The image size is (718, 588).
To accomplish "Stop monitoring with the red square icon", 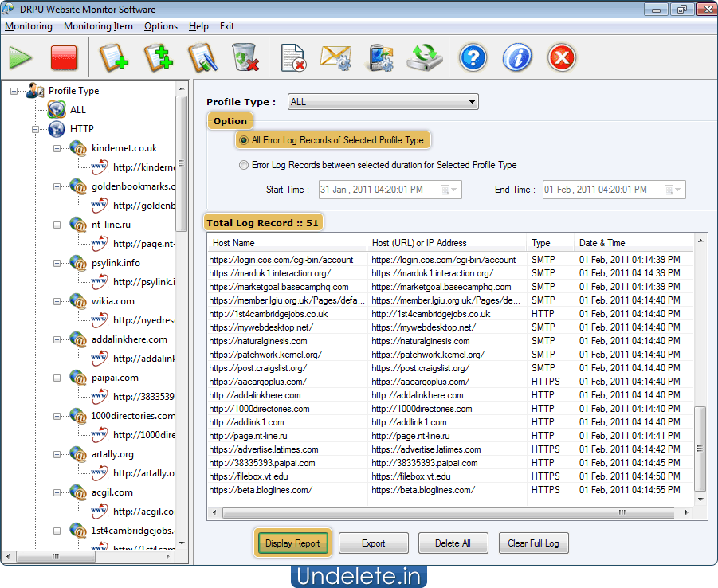I will point(64,57).
